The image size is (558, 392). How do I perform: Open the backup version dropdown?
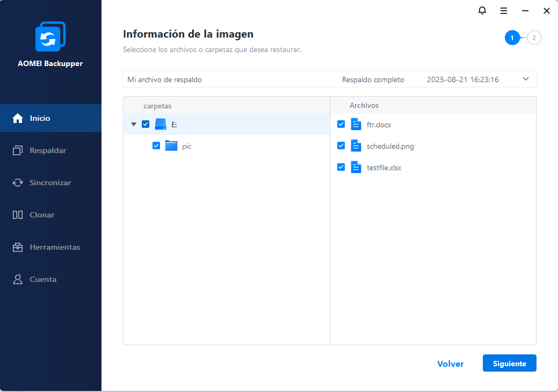pos(525,78)
